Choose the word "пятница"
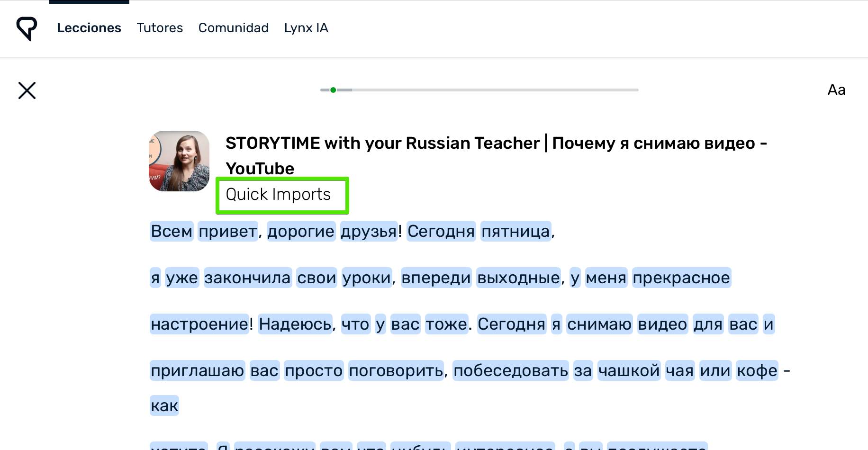The height and width of the screenshot is (450, 868). (x=515, y=231)
